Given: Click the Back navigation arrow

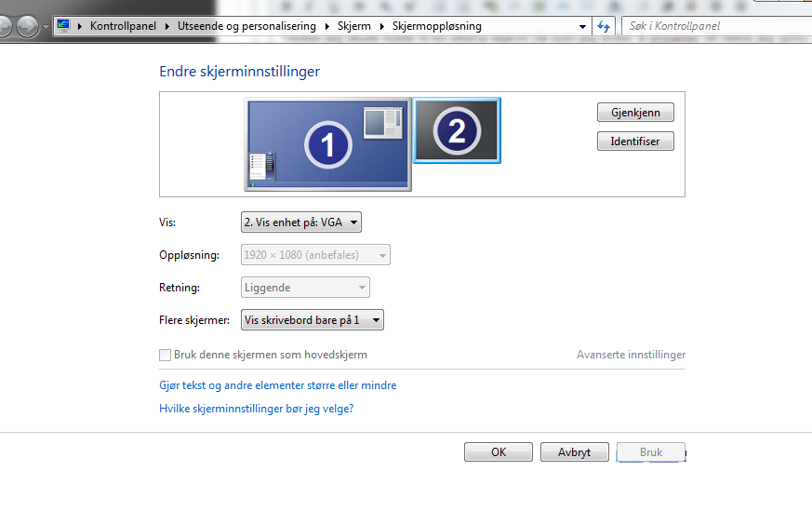Looking at the screenshot, I should click(x=5, y=26).
